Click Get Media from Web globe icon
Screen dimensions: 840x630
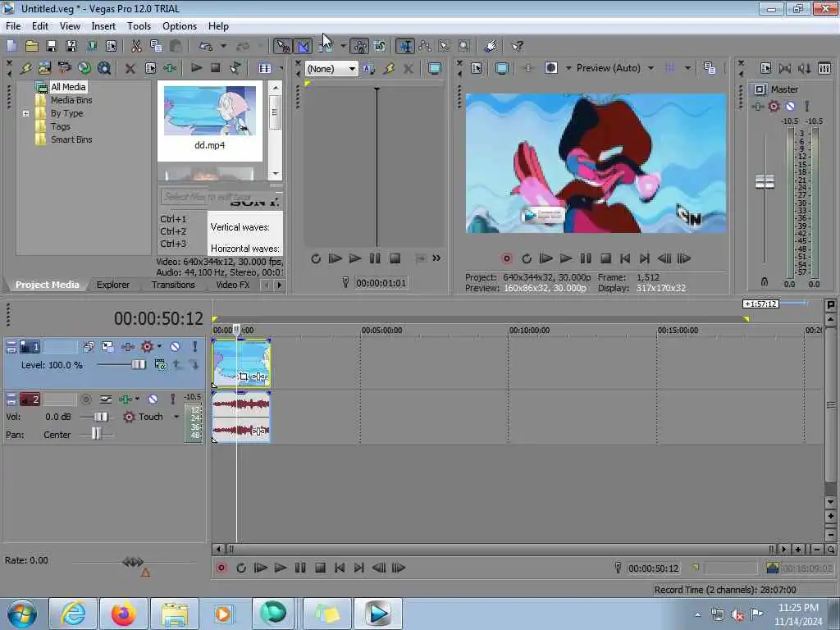(84, 68)
